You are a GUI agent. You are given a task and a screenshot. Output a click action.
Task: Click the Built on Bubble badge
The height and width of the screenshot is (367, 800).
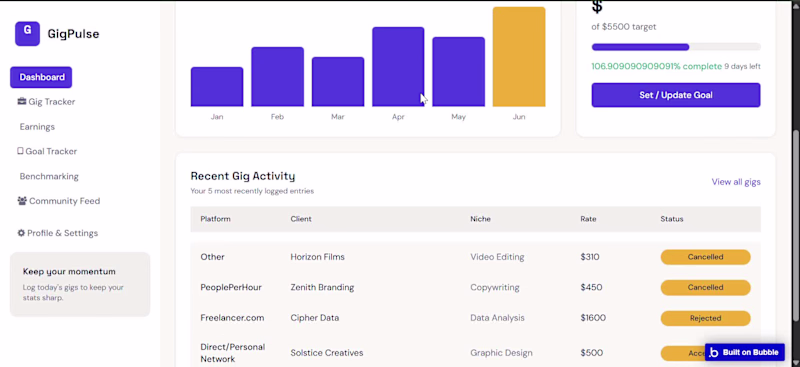pyautogui.click(x=745, y=352)
